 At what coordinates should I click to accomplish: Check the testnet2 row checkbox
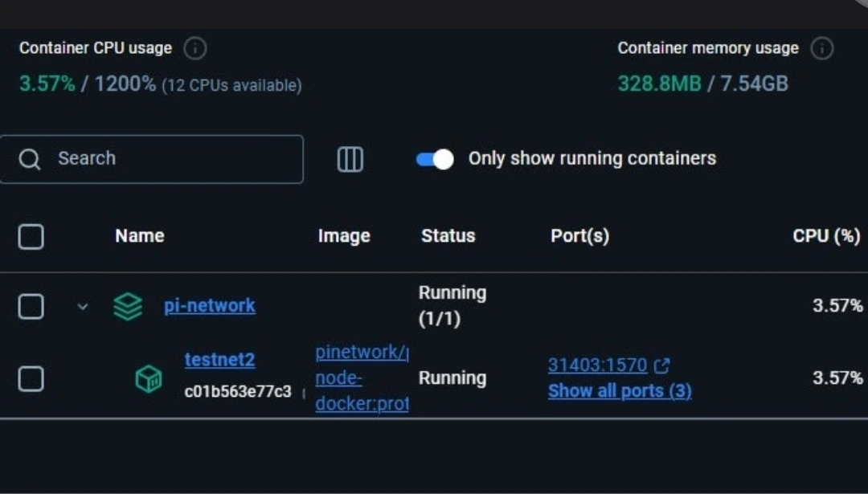coord(31,379)
